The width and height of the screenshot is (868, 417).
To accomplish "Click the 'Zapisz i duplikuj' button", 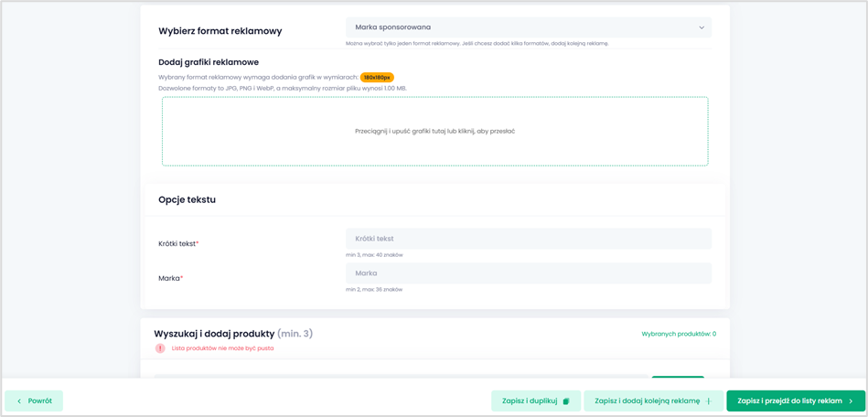I will tap(535, 401).
